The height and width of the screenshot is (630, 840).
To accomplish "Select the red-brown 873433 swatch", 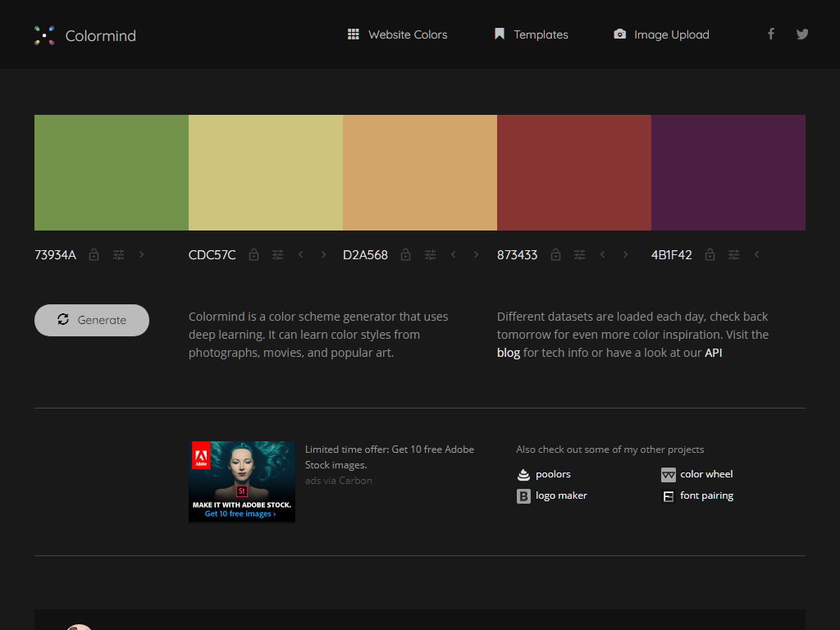I will click(574, 172).
